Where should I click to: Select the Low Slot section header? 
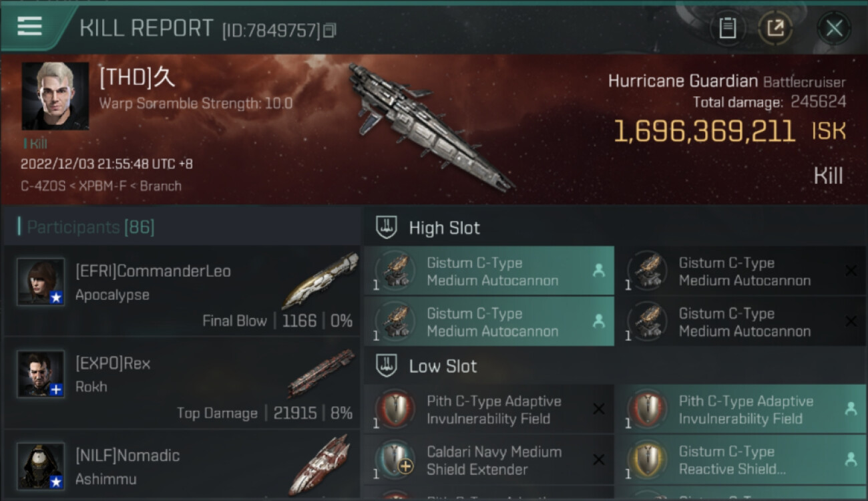tap(443, 366)
